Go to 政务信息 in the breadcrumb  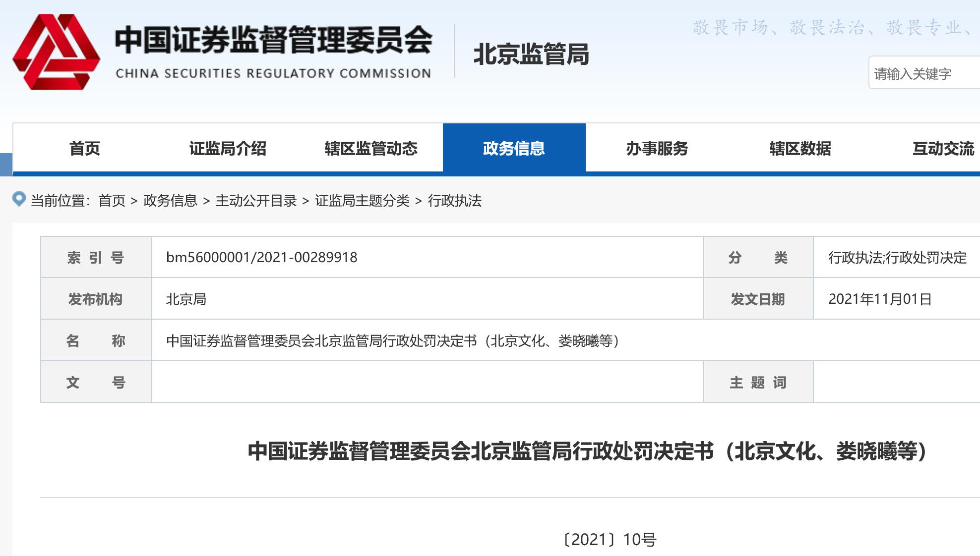(170, 201)
